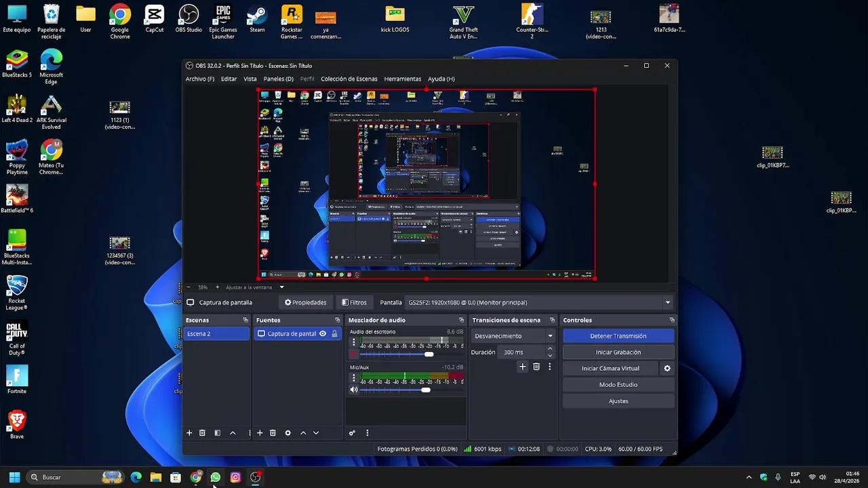Open Paneles (D) menu
The height and width of the screenshot is (488, 868).
click(x=278, y=79)
